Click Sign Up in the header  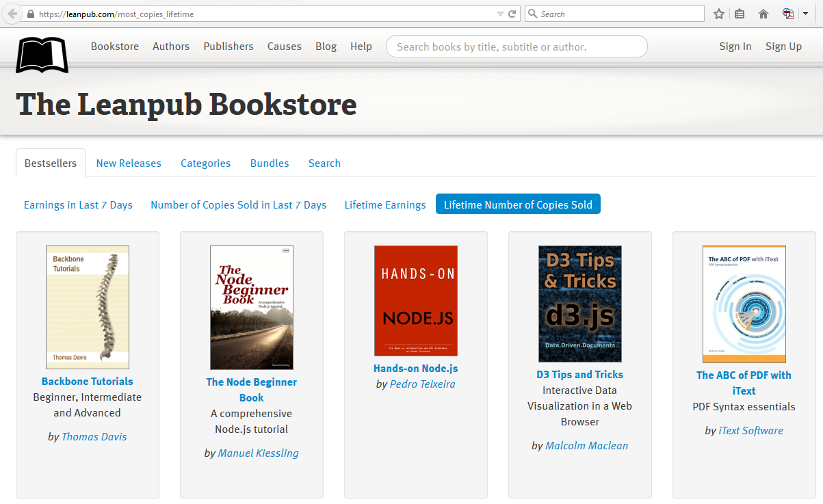783,47
